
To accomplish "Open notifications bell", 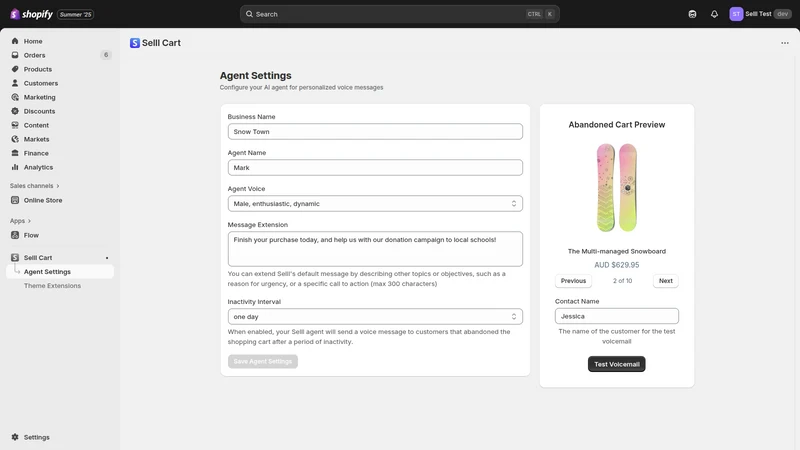I will coord(714,14).
